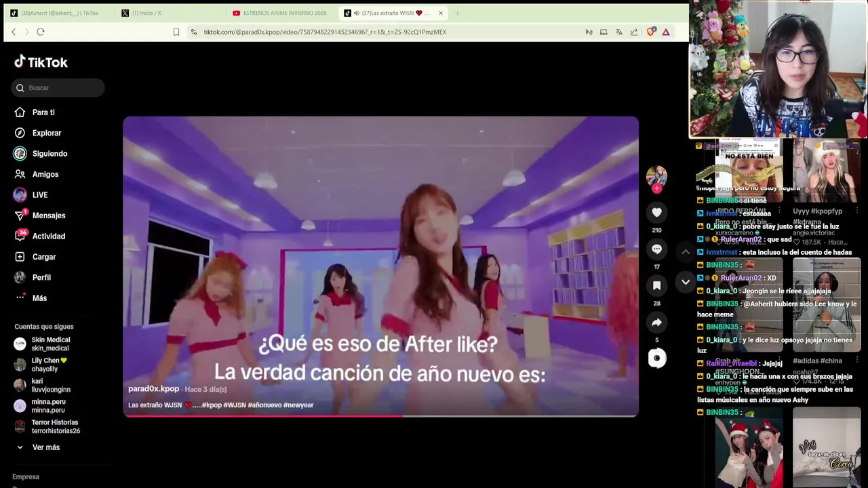This screenshot has width=868, height=488.
Task: Click the Para ti home icon
Action: coord(20,113)
